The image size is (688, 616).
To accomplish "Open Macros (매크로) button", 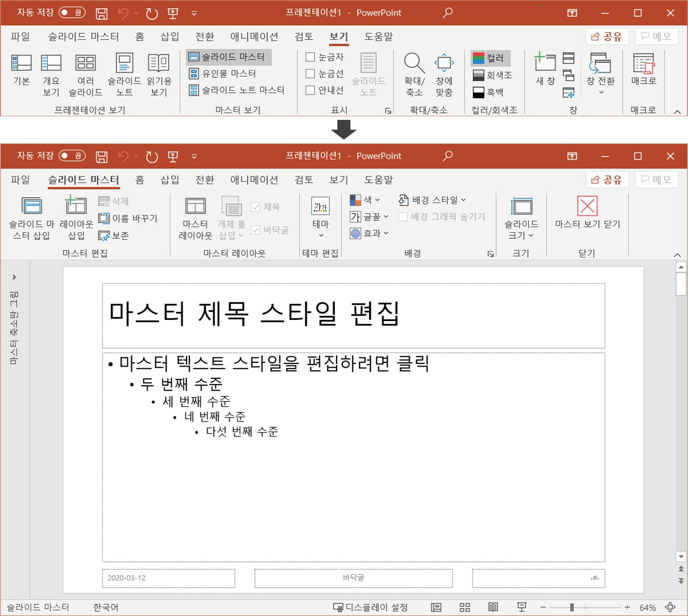I will [x=643, y=70].
